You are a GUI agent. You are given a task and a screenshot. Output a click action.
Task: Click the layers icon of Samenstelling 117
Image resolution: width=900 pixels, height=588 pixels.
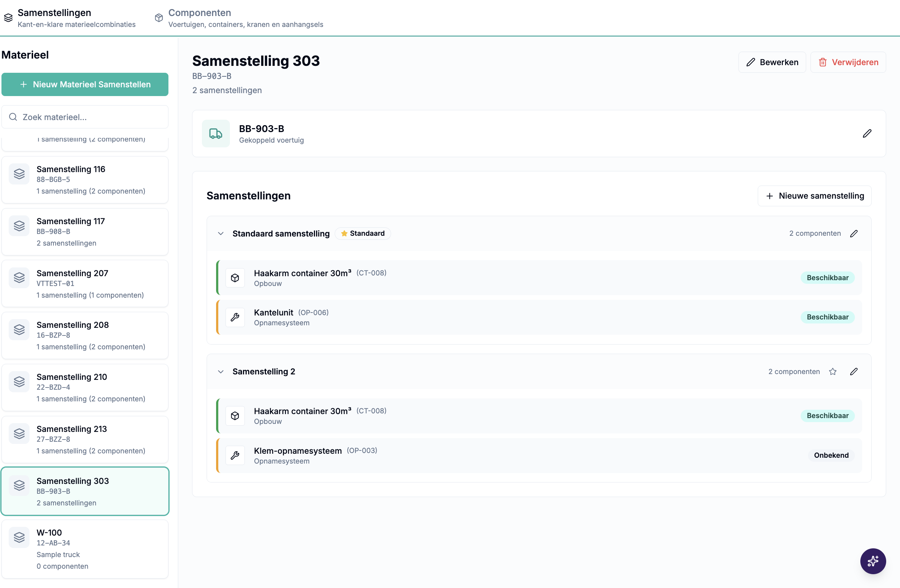(x=19, y=226)
